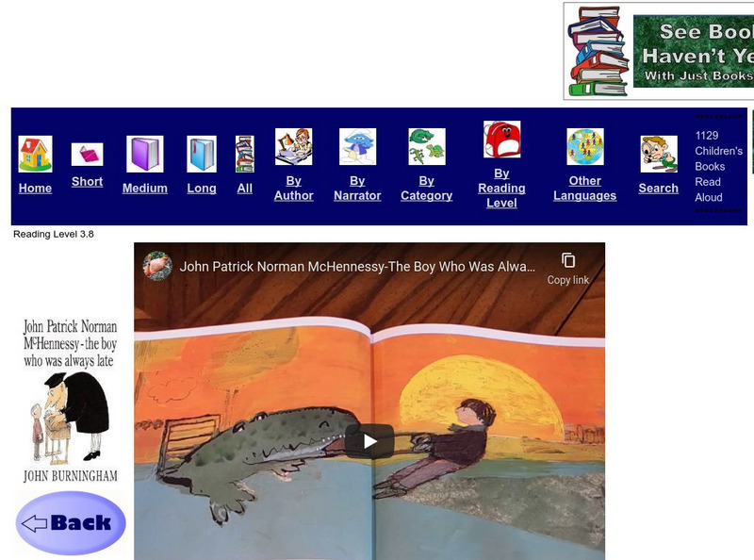
Task: Go to the By Category text link
Action: point(427,189)
